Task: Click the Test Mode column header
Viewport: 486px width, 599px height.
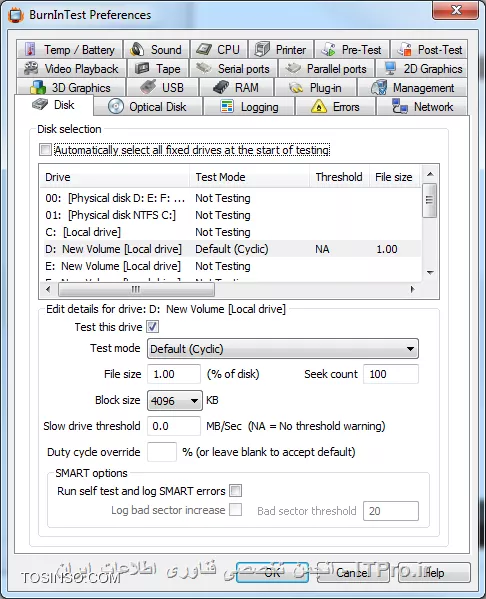Action: [x=249, y=177]
